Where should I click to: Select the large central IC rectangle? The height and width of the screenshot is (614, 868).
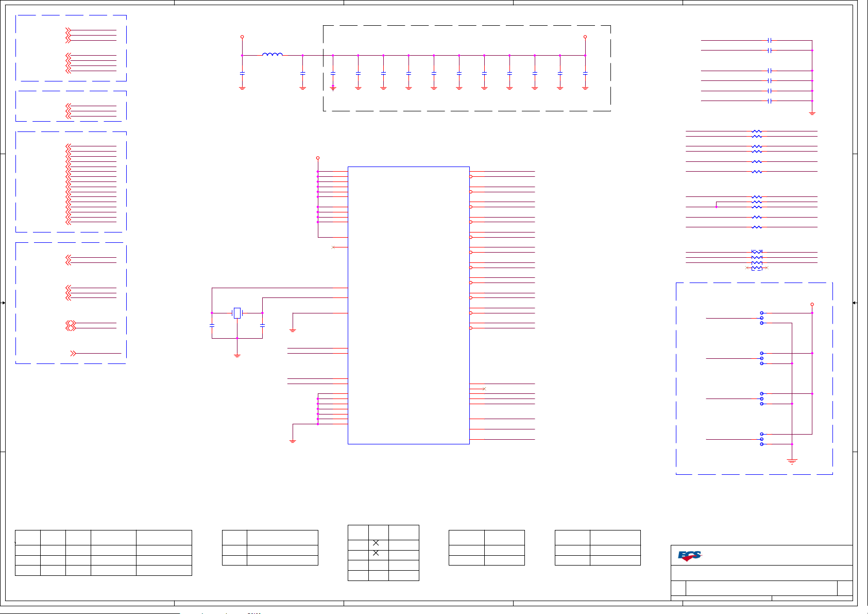[x=409, y=305]
